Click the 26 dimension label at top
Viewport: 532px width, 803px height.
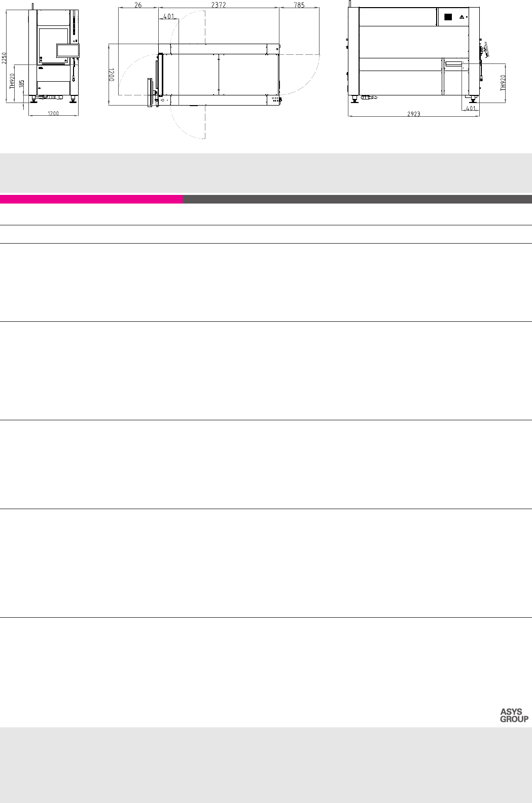(x=138, y=4)
